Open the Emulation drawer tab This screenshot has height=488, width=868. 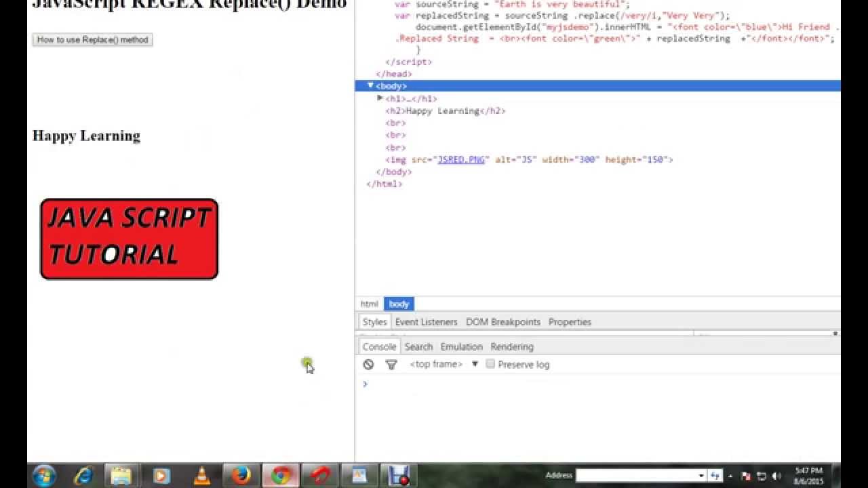click(461, 346)
